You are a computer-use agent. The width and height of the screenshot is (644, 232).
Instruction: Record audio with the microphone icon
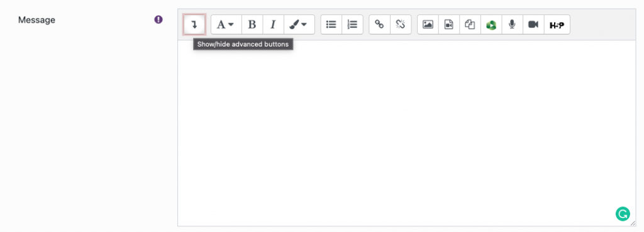point(512,25)
